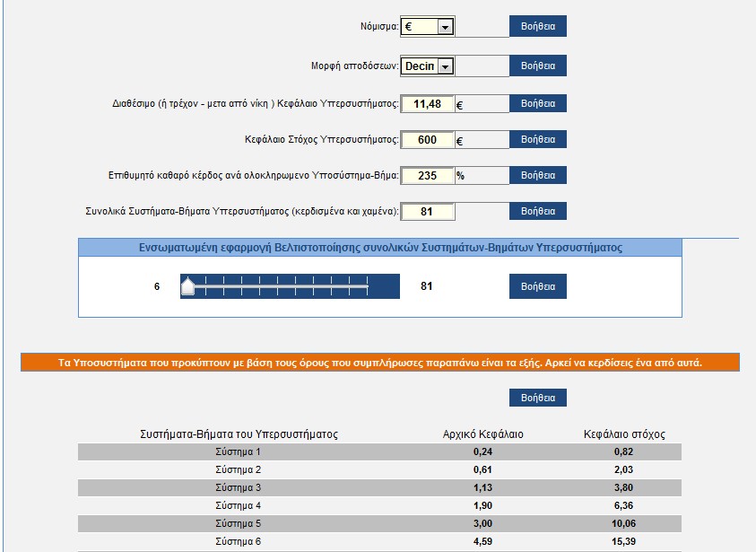Screen dimensions: 756x552
Task: Click Βοήθεια beside Επιθυμητό καθαρό κέρδος
Action: (x=537, y=175)
